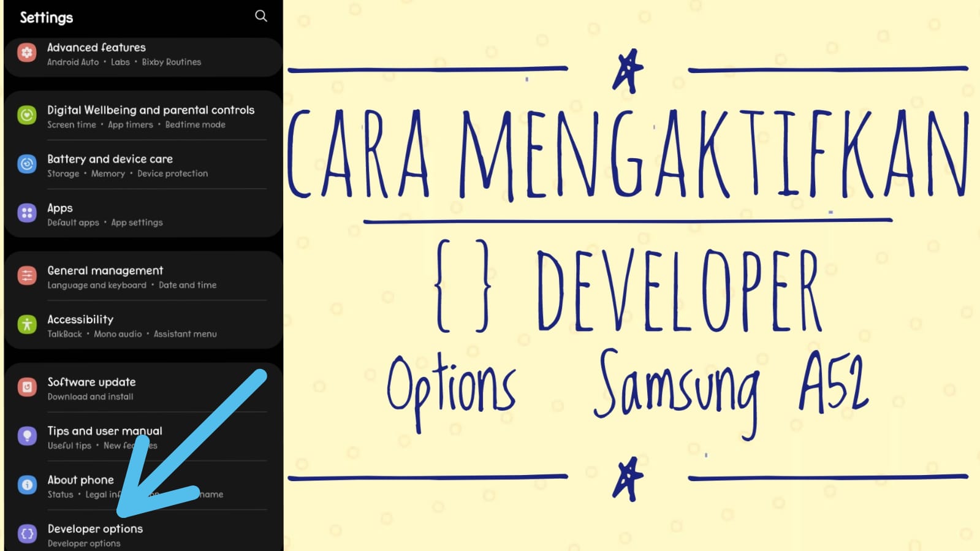This screenshot has width=980, height=551.
Task: Open Accessibility settings
Action: point(143,325)
